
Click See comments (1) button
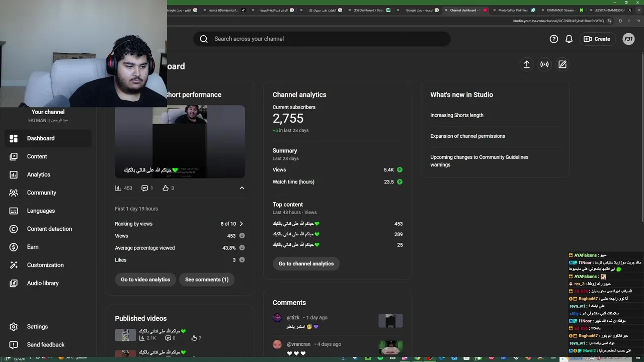207,280
